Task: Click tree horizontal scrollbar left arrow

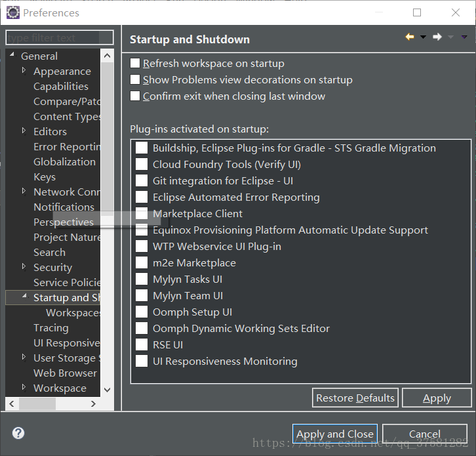Action: (x=12, y=404)
